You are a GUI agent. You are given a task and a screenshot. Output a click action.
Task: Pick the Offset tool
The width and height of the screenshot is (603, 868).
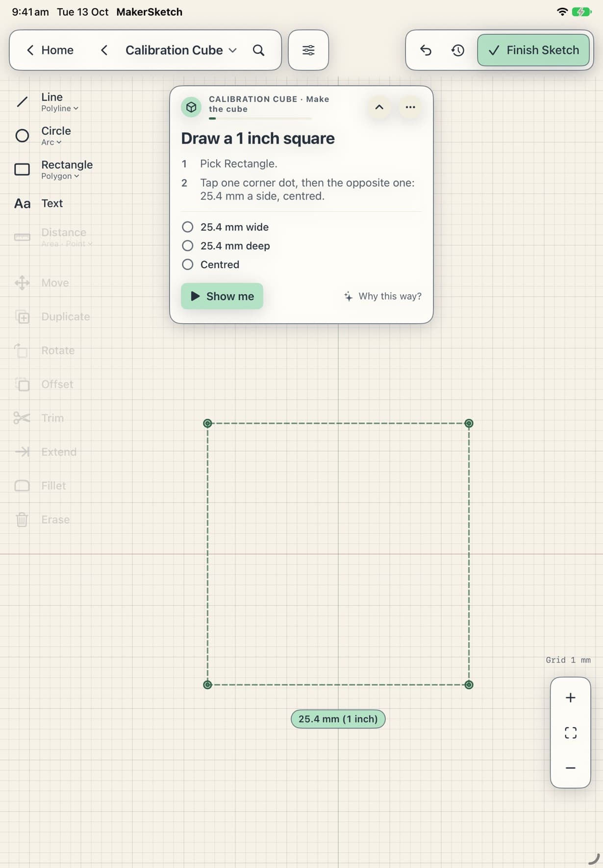(44, 384)
